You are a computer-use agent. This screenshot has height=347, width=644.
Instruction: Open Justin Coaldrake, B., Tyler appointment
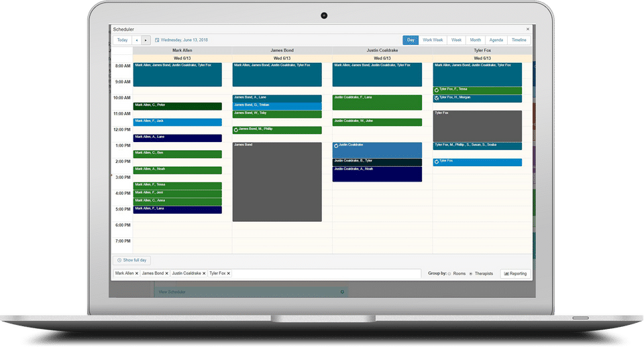[x=377, y=162]
